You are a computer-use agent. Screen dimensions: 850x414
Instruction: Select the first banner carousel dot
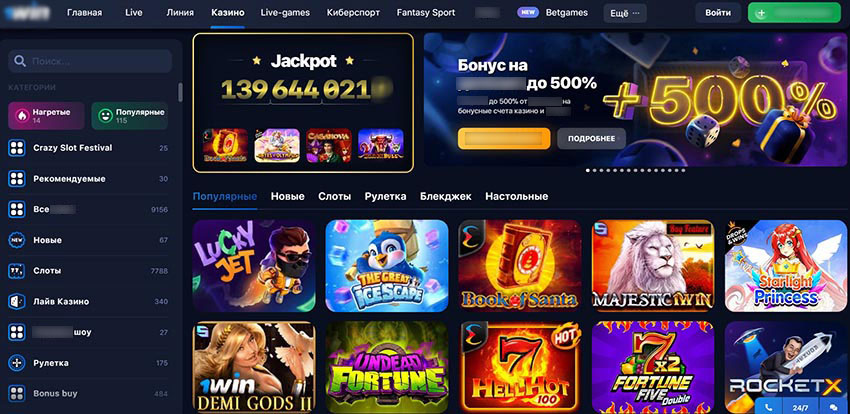click(588, 170)
